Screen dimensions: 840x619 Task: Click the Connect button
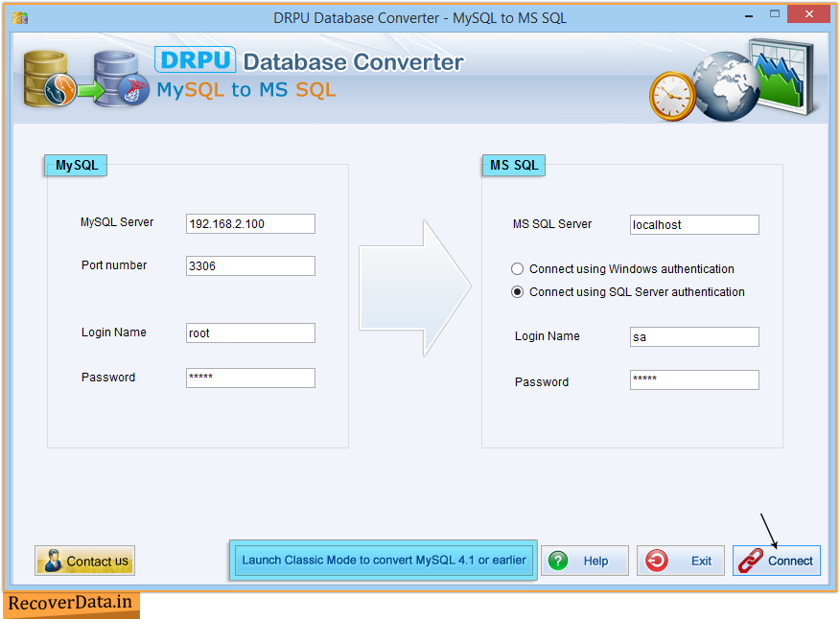777,561
